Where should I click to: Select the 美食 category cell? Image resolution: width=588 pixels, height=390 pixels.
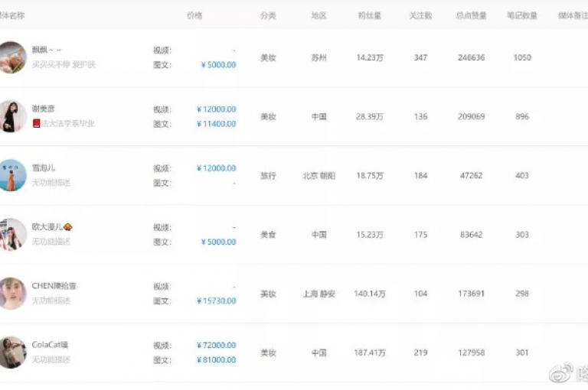(268, 235)
